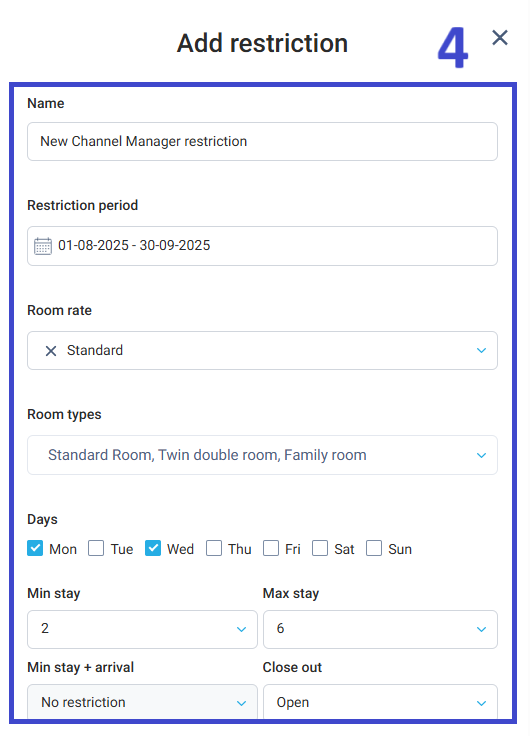Select the Sat checkbox

[x=320, y=548]
